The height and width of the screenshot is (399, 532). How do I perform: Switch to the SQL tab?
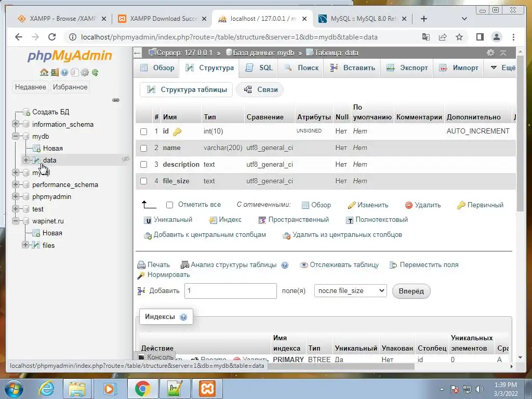(259, 68)
